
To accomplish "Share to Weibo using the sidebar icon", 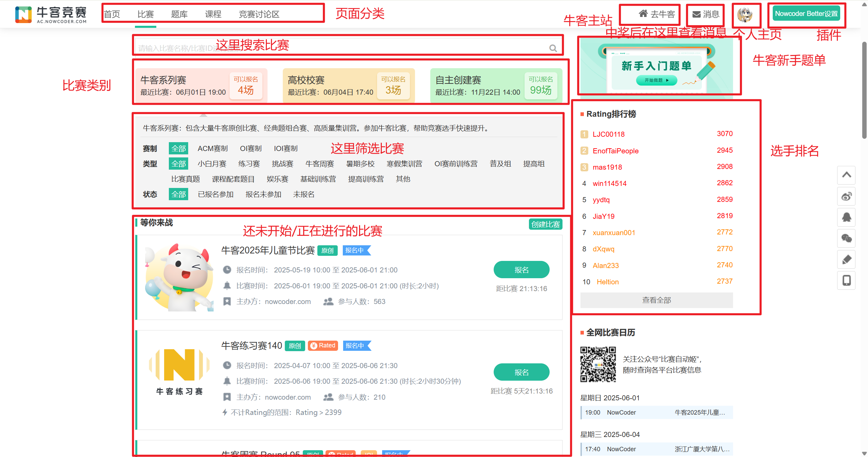I will tap(846, 196).
